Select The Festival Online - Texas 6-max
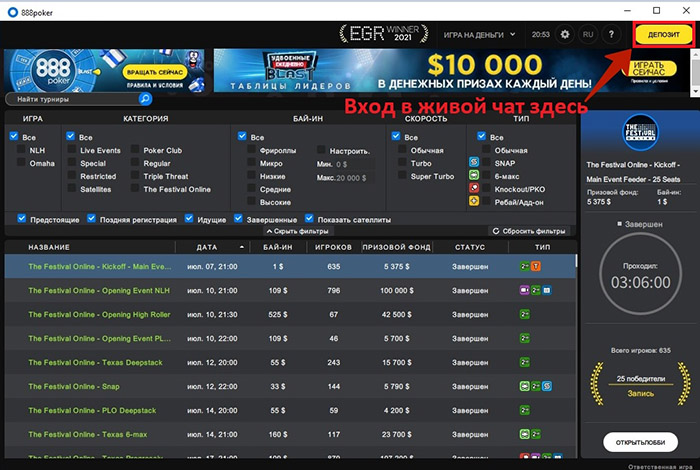700x470 pixels. point(290,434)
